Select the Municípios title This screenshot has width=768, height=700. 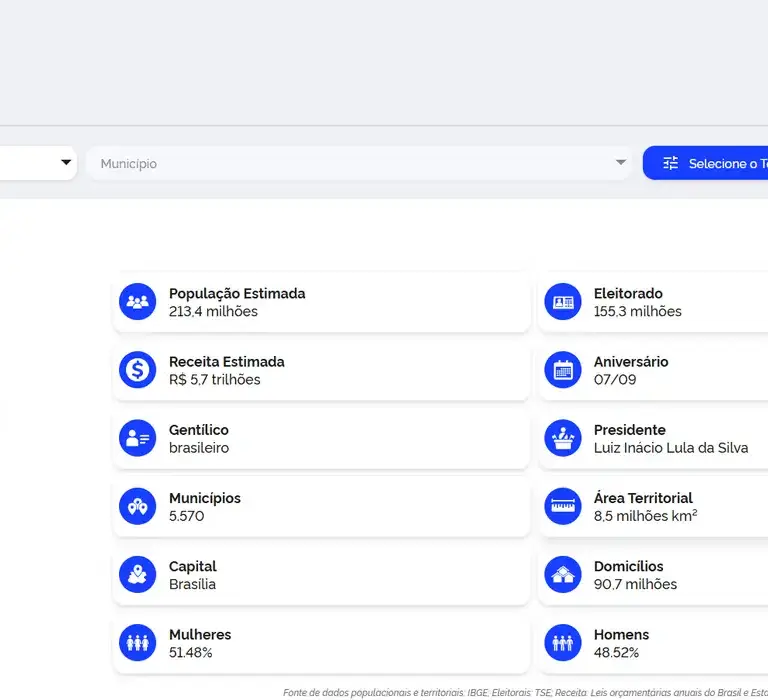pyautogui.click(x=205, y=498)
